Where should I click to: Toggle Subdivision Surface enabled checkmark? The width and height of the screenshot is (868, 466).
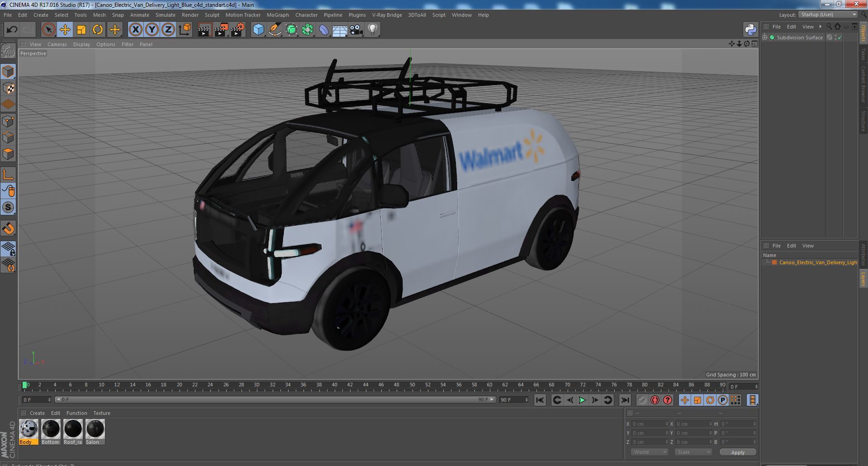pyautogui.click(x=840, y=38)
